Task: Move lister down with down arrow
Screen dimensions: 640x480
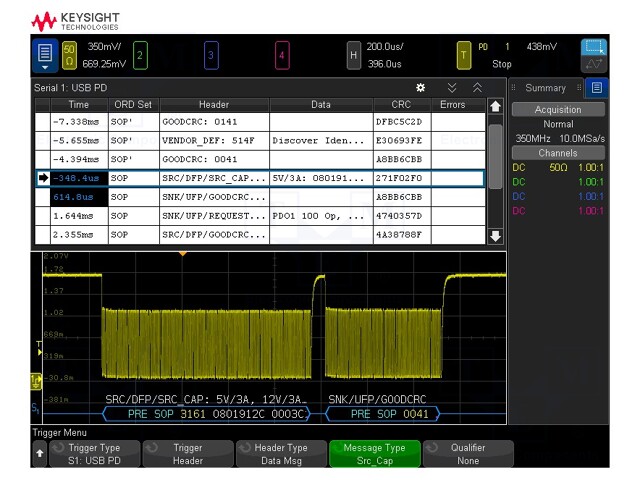Action: click(496, 236)
